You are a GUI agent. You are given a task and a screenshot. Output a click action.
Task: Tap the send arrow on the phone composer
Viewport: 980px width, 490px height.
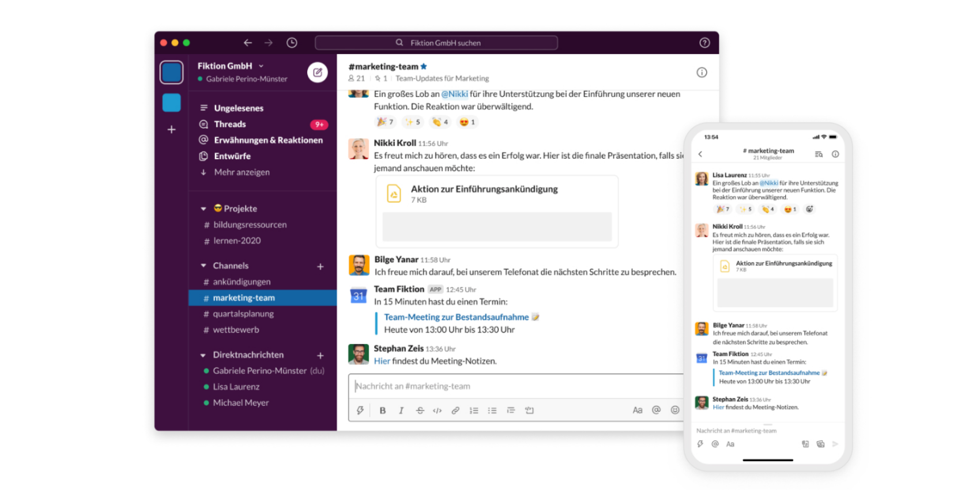pos(835,444)
